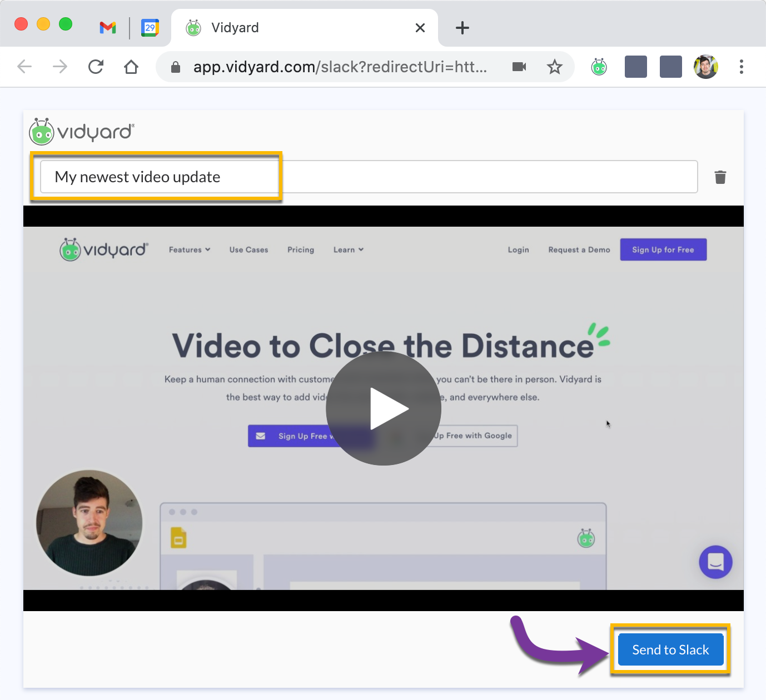Click the webcam bubble thumbnail in video
This screenshot has width=766, height=700.
tap(89, 523)
